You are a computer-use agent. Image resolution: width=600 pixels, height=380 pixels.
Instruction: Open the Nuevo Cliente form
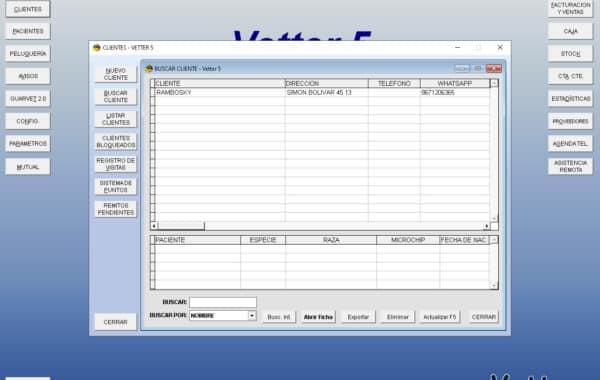(116, 74)
